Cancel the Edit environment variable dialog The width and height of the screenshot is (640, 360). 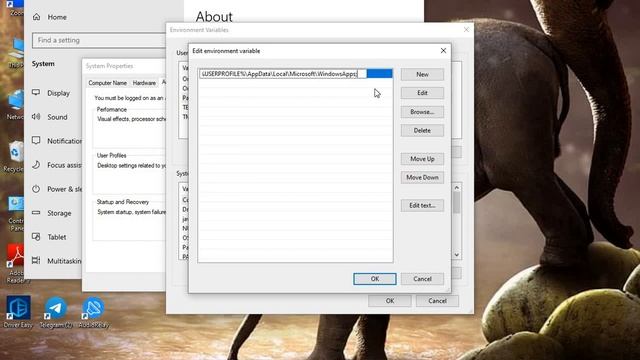point(422,279)
